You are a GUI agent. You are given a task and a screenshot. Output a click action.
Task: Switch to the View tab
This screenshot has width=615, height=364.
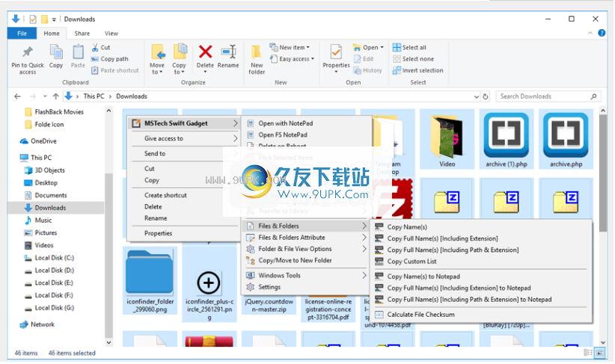(x=111, y=34)
